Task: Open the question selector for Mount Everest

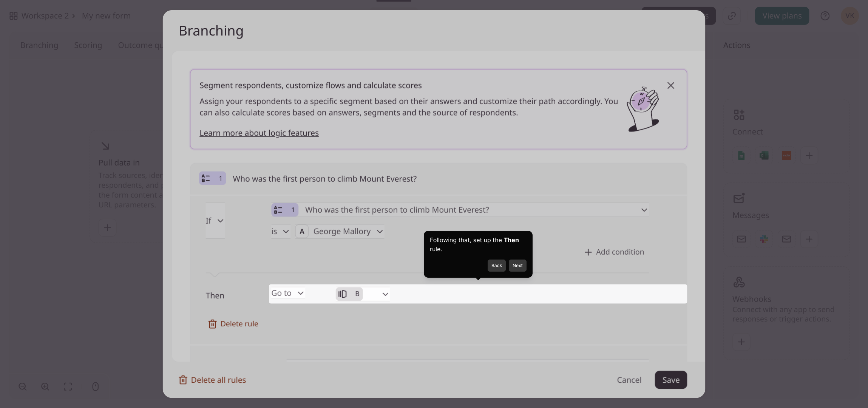Action: [x=460, y=210]
